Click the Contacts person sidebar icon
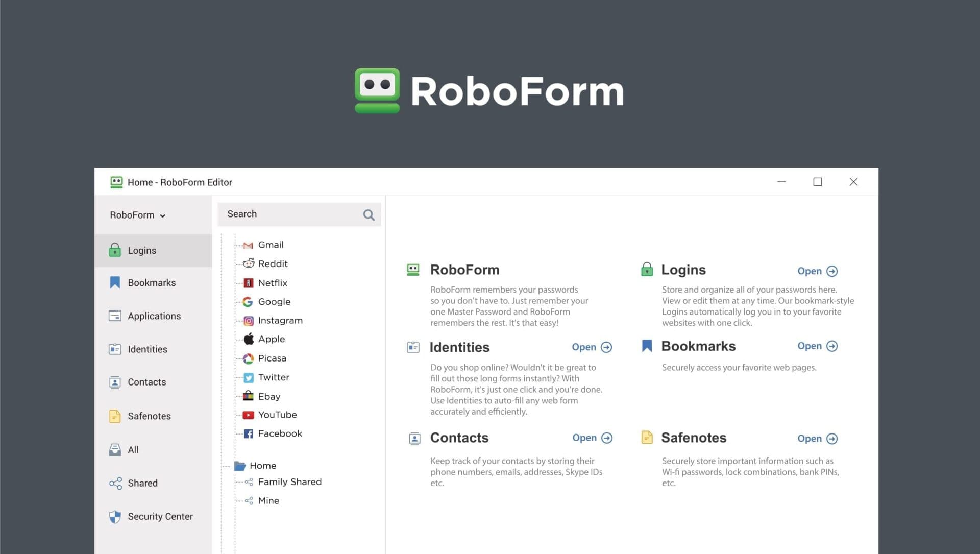Screen dimensions: 980x554 [x=115, y=382]
